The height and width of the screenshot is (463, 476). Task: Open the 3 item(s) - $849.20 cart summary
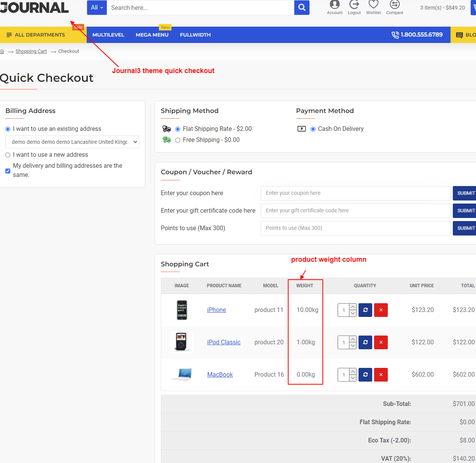coord(443,8)
